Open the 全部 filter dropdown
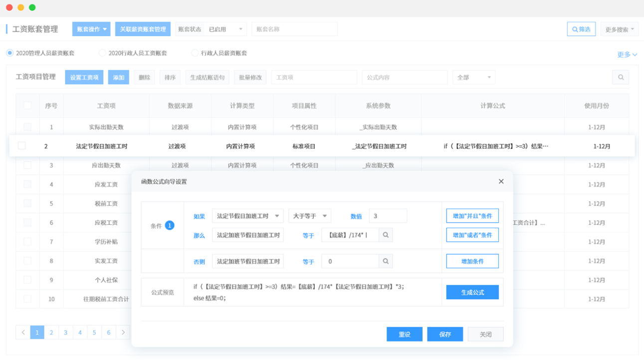 pyautogui.click(x=474, y=77)
